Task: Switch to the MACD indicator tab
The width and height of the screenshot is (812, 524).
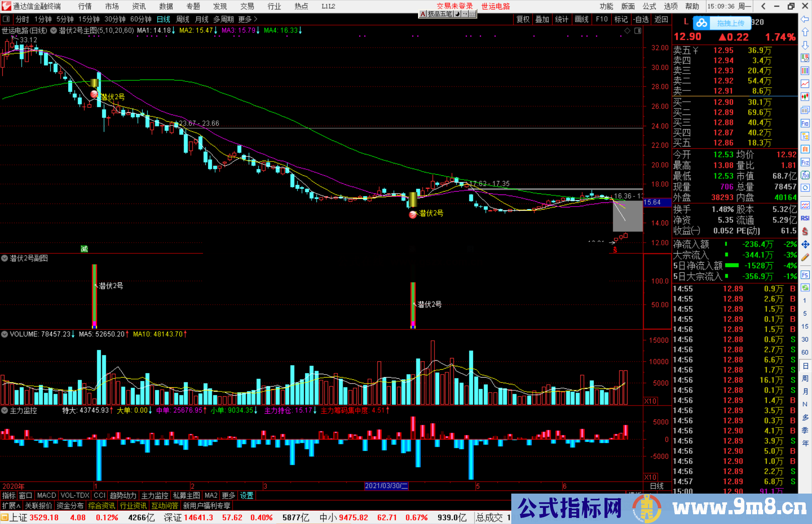Action: pos(46,495)
